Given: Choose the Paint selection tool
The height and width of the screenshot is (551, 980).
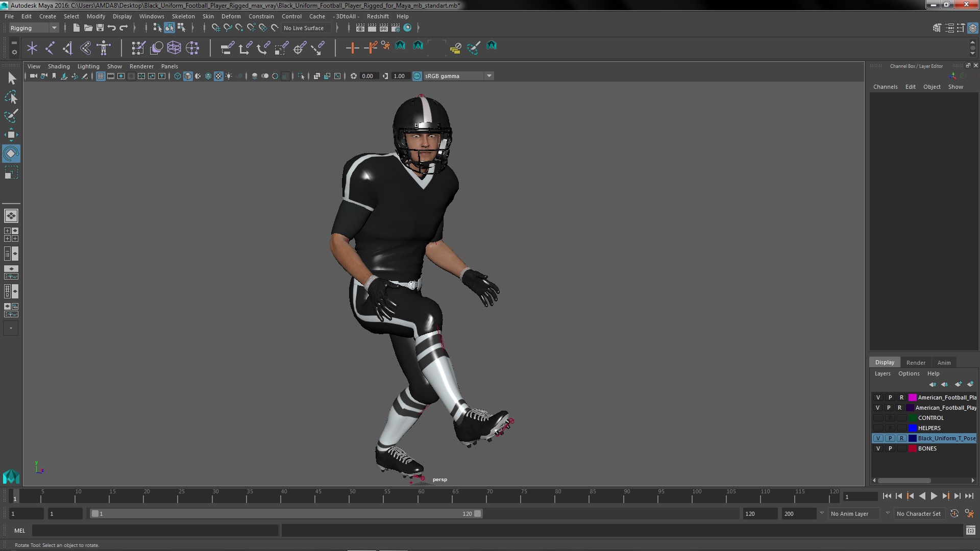Looking at the screenshot, I should click(11, 116).
